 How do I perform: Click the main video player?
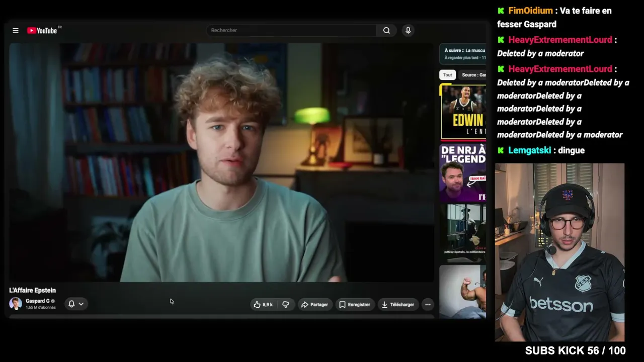[221, 162]
